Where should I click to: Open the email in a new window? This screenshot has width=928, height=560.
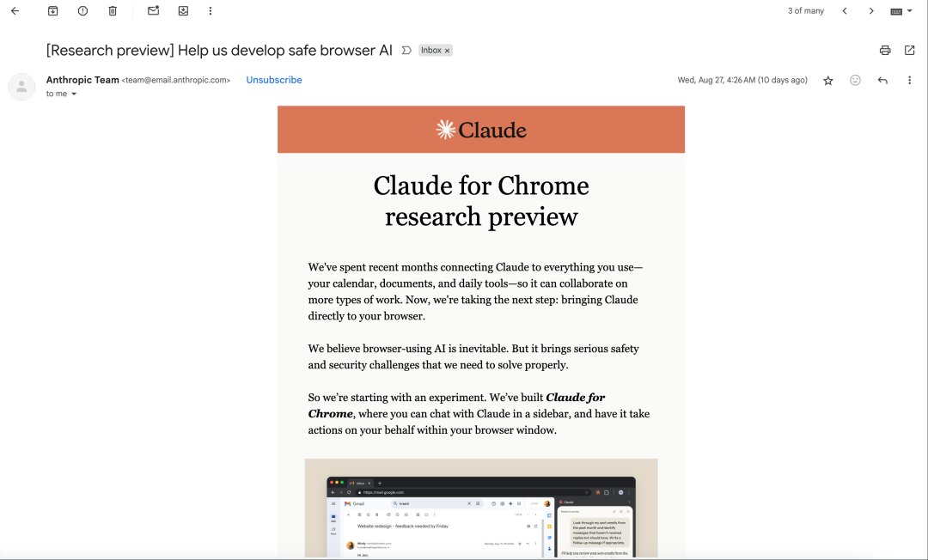pos(910,51)
